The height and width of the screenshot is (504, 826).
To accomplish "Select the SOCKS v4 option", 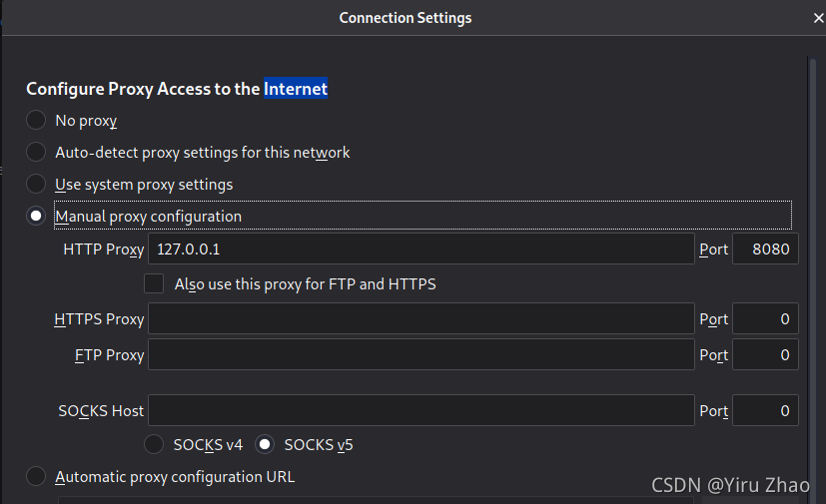I will point(155,444).
